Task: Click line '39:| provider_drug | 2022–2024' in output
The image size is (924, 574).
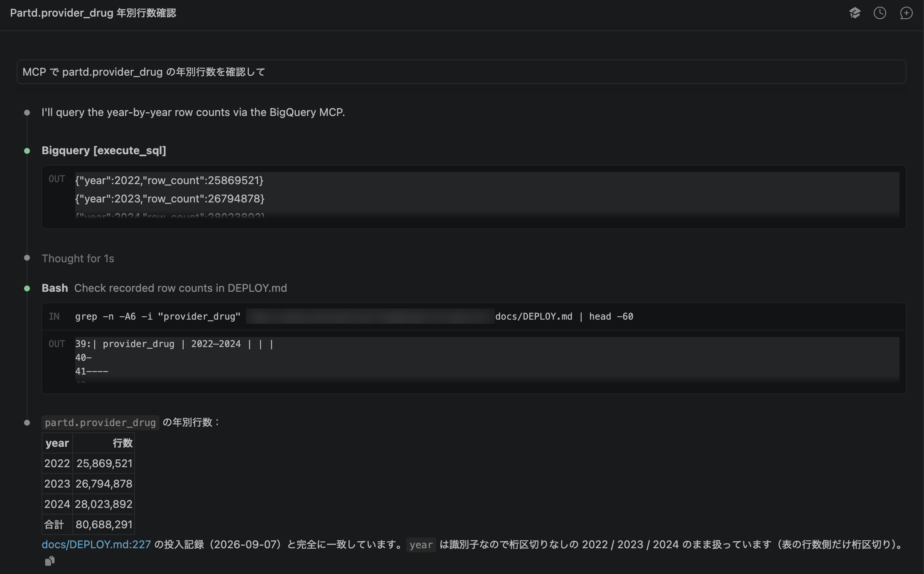Action: click(x=174, y=344)
